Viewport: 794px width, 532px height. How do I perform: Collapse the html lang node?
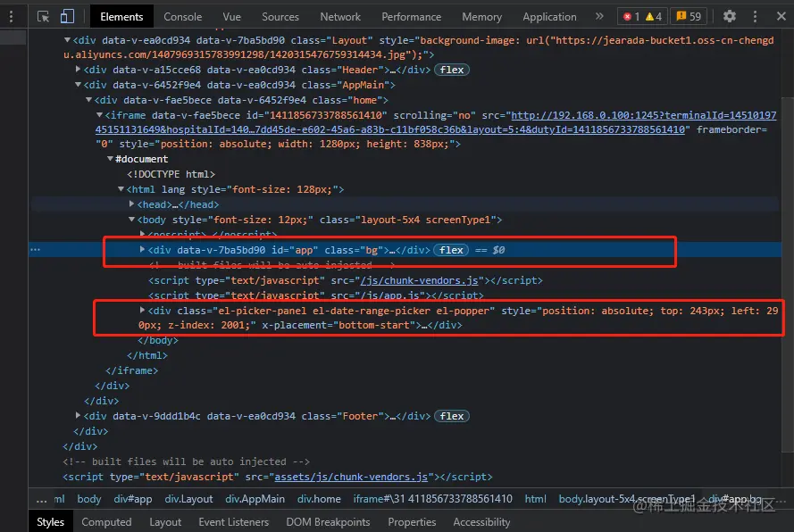coord(121,189)
